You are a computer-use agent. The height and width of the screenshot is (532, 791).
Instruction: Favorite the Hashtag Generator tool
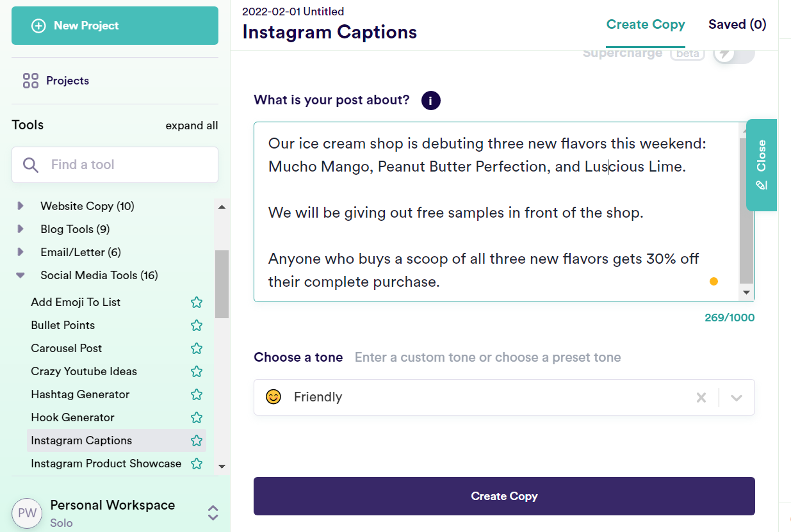pos(197,394)
